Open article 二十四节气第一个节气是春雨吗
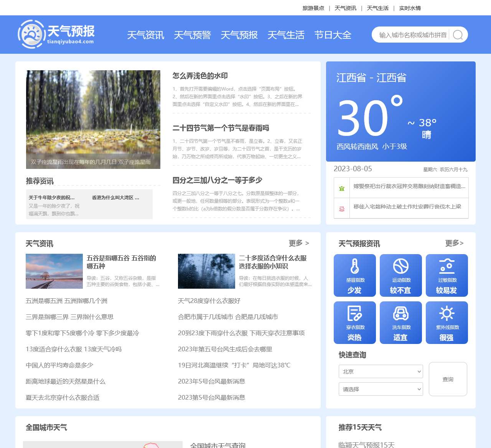Screen dimensions: 491x448 click(221, 128)
